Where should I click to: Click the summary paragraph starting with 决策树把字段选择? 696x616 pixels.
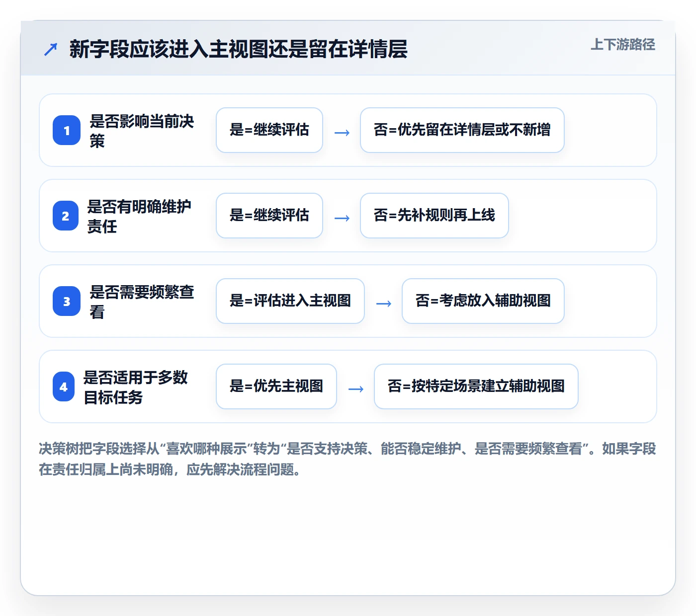[348, 459]
